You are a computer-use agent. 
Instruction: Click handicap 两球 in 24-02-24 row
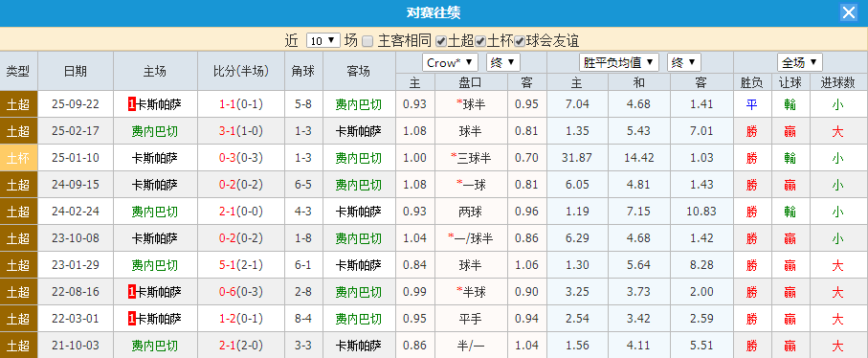pos(471,212)
